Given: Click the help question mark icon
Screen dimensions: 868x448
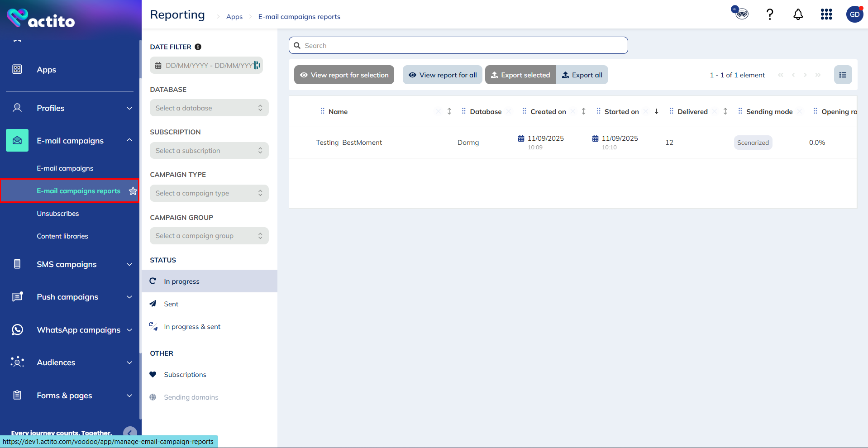Looking at the screenshot, I should [769, 14].
